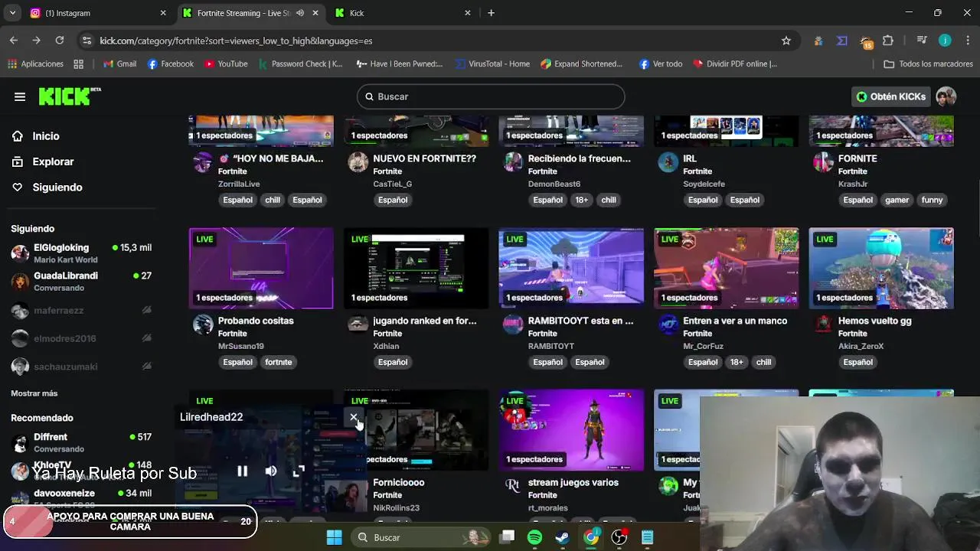Open Steam from the taskbar
This screenshot has width=980, height=551.
click(x=562, y=537)
